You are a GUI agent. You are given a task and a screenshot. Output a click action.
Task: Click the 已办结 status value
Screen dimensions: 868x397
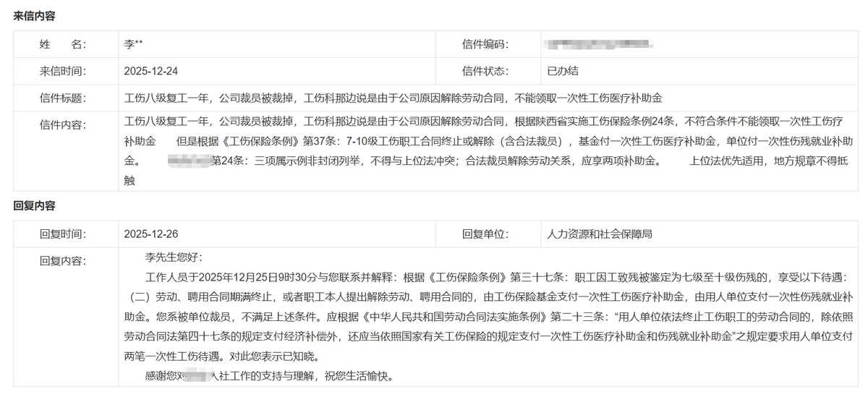(563, 71)
